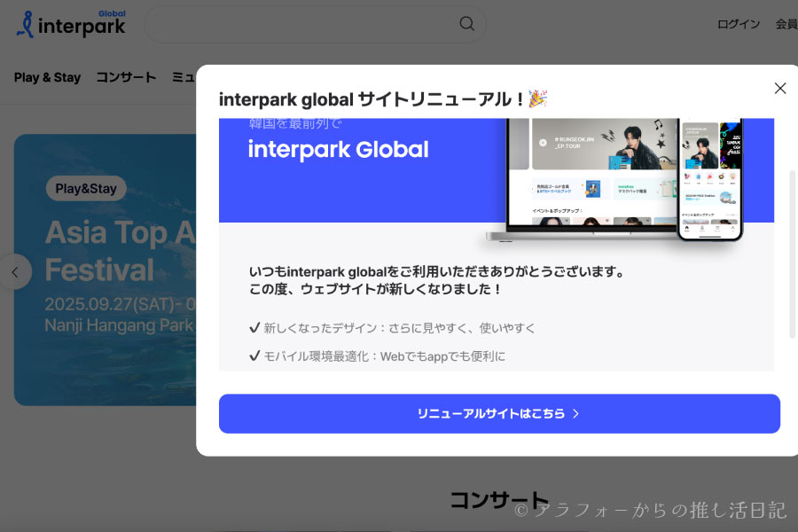
Task: Click the popup title interpark global サイトリニューアル
Action: pyautogui.click(x=383, y=98)
